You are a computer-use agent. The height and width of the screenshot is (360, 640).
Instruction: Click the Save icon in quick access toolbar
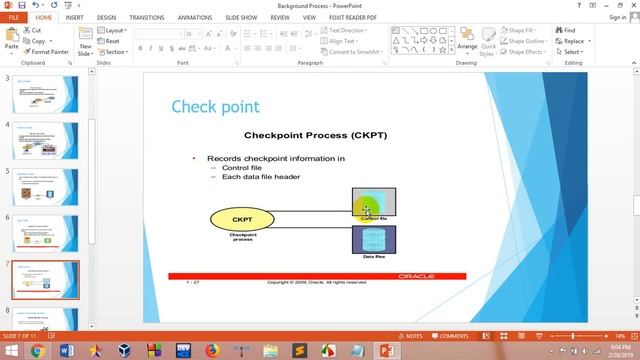pyautogui.click(x=22, y=5)
